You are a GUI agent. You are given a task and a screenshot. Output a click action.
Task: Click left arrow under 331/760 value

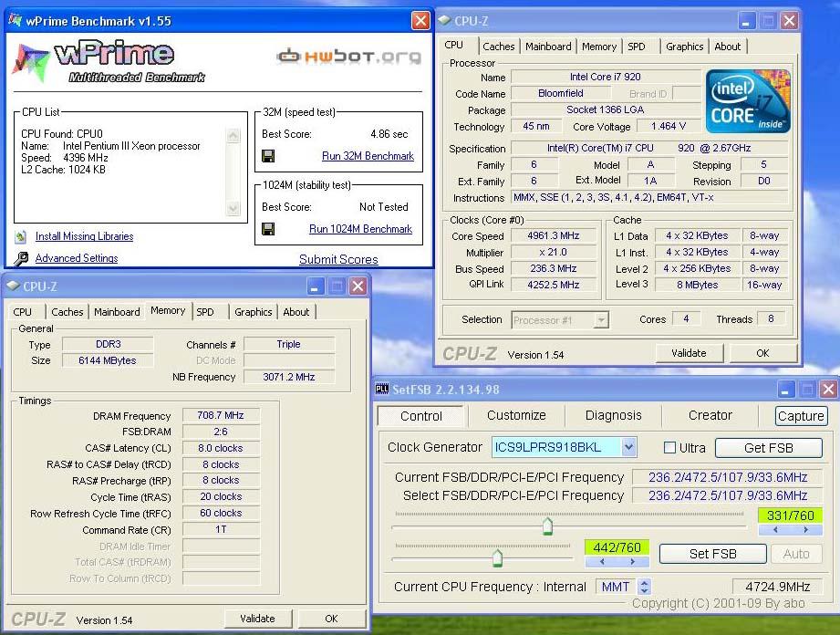pyautogui.click(x=775, y=529)
